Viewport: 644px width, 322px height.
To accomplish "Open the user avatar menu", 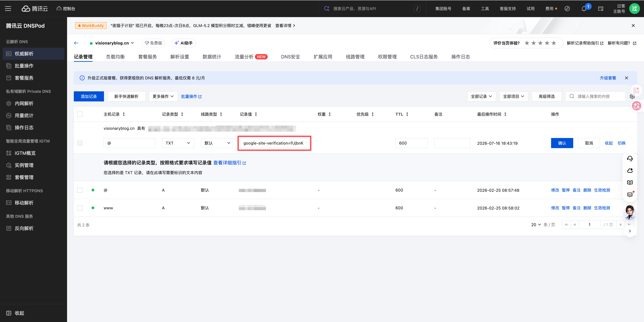I will pyautogui.click(x=634, y=9).
